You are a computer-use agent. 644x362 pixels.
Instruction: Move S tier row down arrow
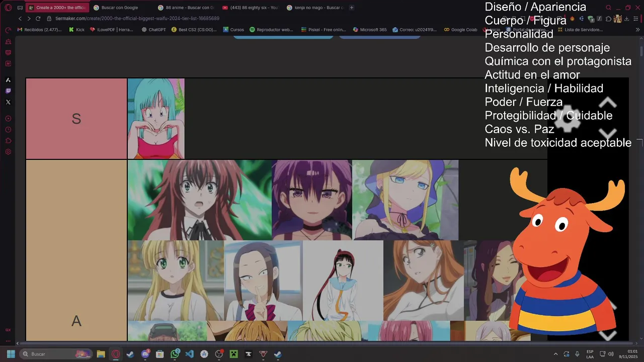(x=608, y=134)
